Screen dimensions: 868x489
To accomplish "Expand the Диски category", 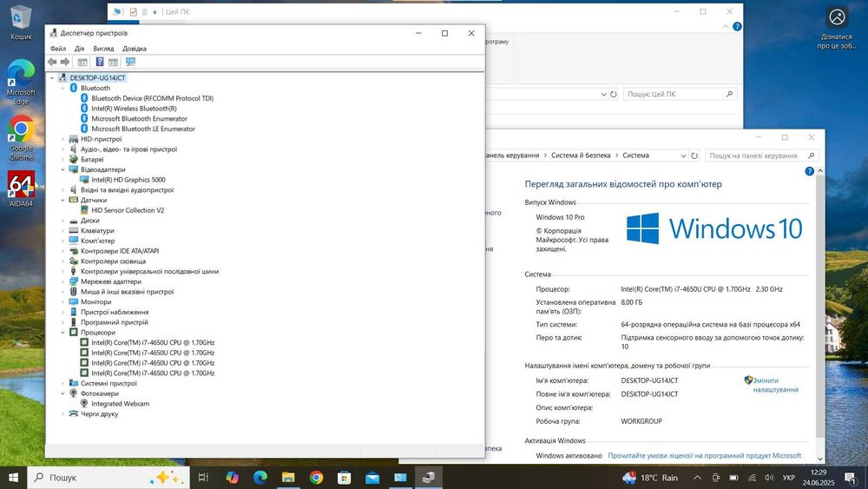I will click(x=63, y=221).
